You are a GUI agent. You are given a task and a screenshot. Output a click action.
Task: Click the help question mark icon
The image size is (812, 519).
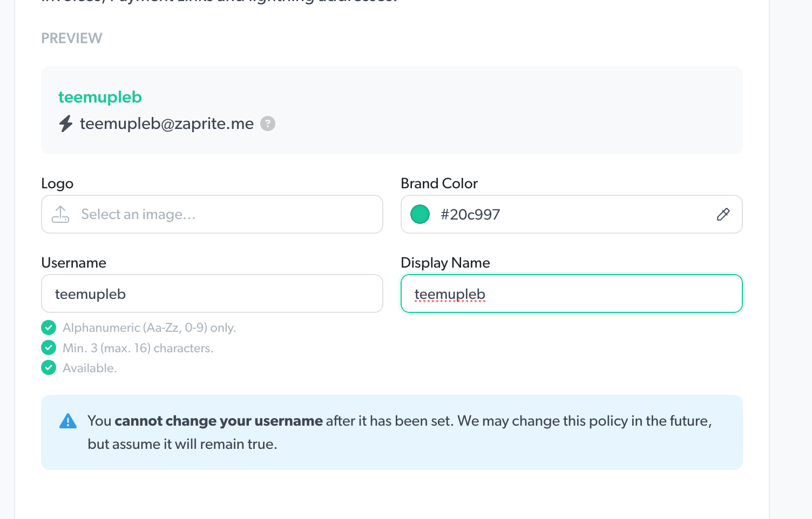click(268, 124)
